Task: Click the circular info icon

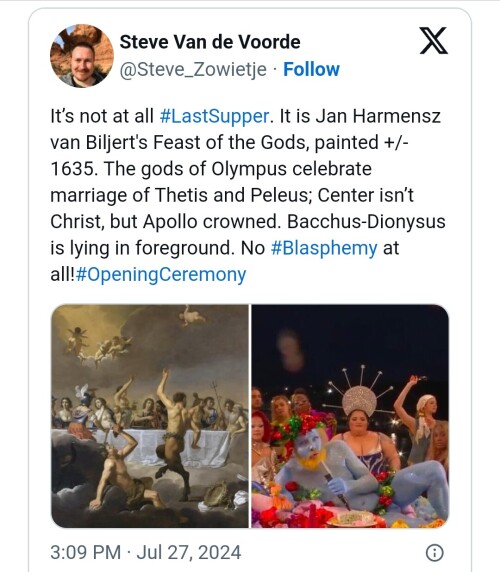Action: [434, 552]
